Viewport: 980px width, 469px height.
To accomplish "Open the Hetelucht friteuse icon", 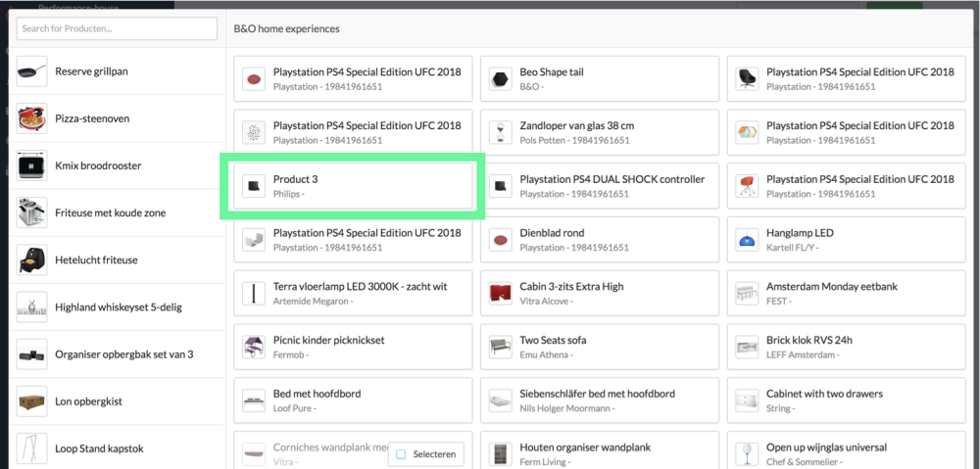I will tap(31, 259).
